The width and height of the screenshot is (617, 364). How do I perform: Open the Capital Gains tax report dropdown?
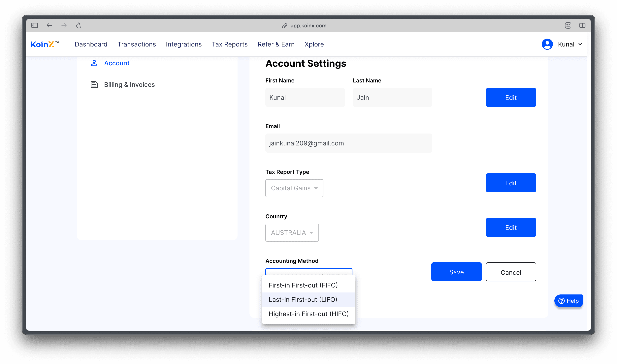click(x=294, y=188)
